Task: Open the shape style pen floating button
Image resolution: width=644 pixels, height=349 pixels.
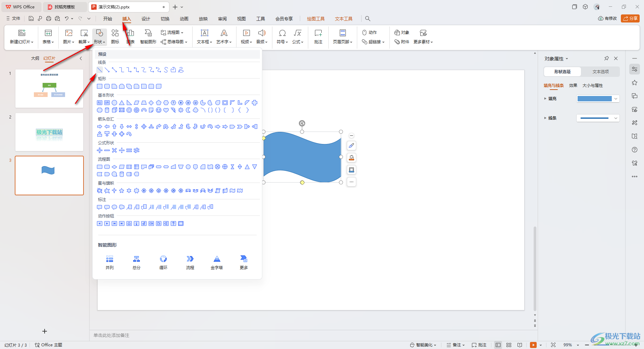Action: [352, 146]
